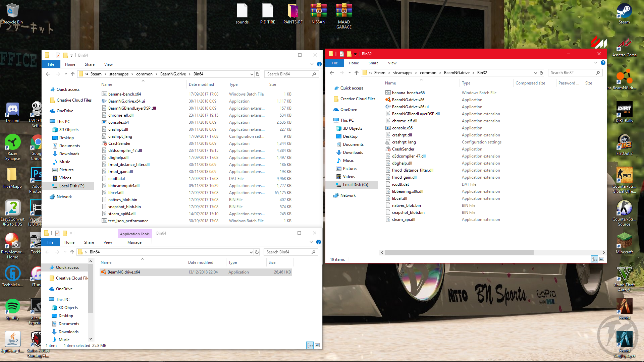Click BeamNG.drive in the Bin32 breadcrumb path
This screenshot has width=644, height=362.
(x=457, y=73)
